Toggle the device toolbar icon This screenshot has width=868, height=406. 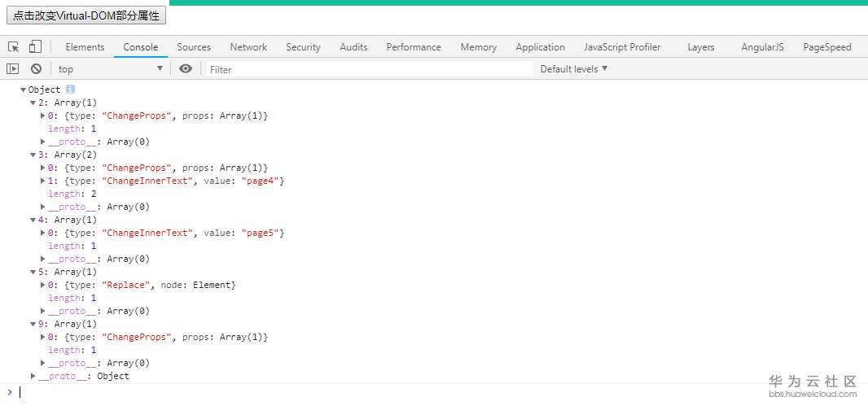[x=35, y=47]
